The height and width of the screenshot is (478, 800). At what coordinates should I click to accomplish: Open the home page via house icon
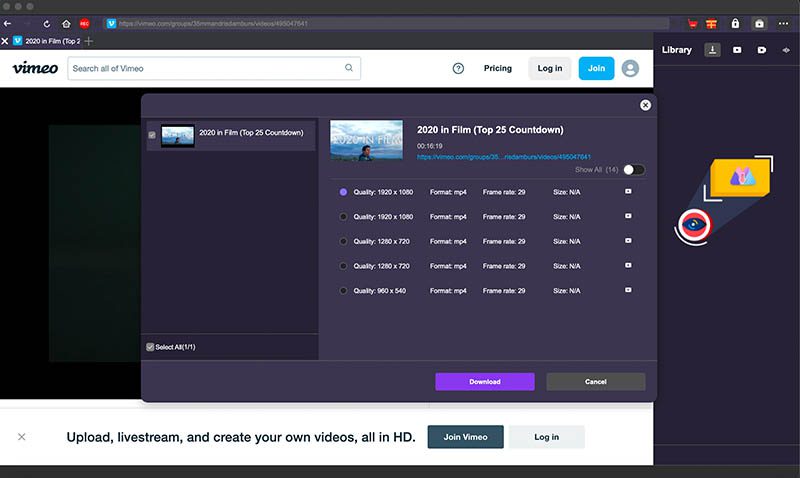click(x=66, y=23)
